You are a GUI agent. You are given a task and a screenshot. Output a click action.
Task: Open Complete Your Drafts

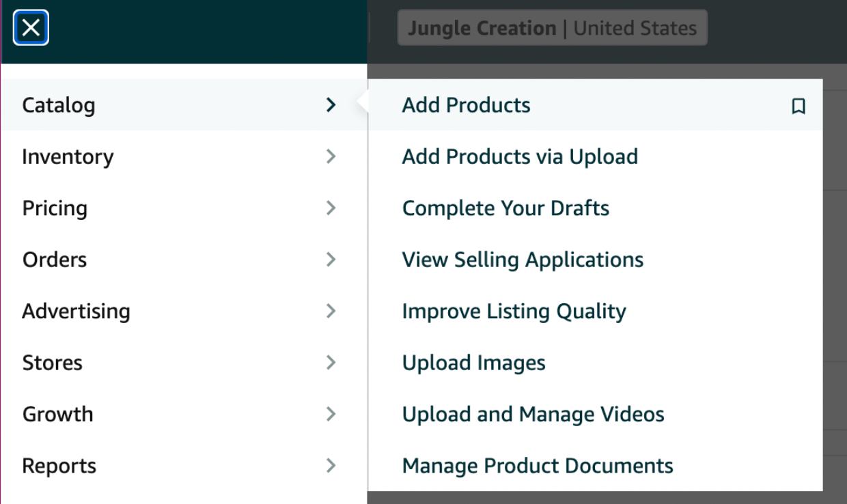[x=505, y=208]
